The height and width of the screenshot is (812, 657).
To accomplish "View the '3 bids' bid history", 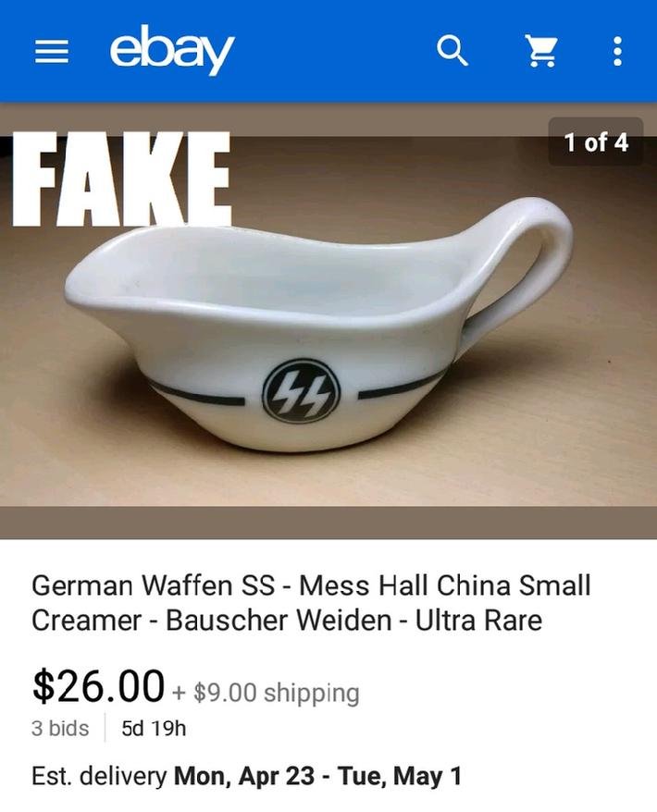I will tap(60, 728).
